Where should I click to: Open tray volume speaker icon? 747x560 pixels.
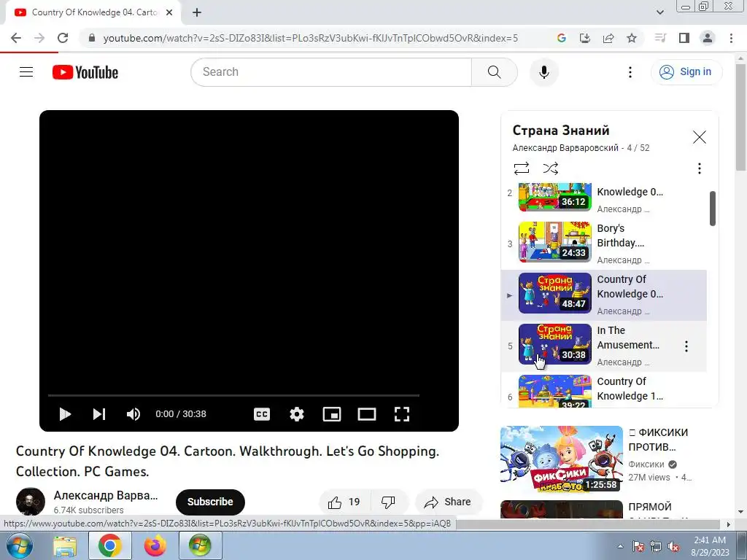coord(673,546)
